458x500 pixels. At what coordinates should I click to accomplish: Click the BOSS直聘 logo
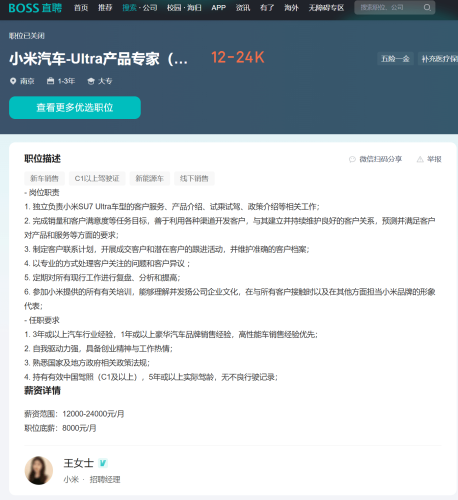coord(35,8)
